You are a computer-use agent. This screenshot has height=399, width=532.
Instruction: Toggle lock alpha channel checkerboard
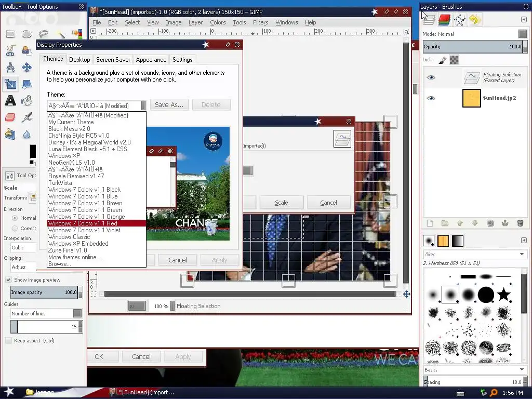[x=454, y=60]
